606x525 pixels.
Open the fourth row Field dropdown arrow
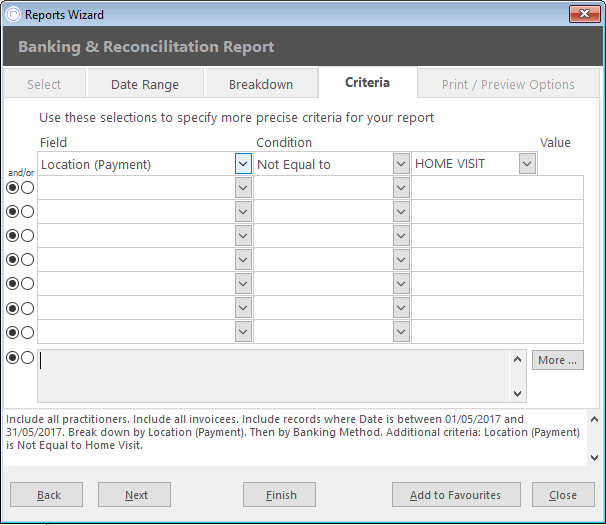tap(243, 236)
